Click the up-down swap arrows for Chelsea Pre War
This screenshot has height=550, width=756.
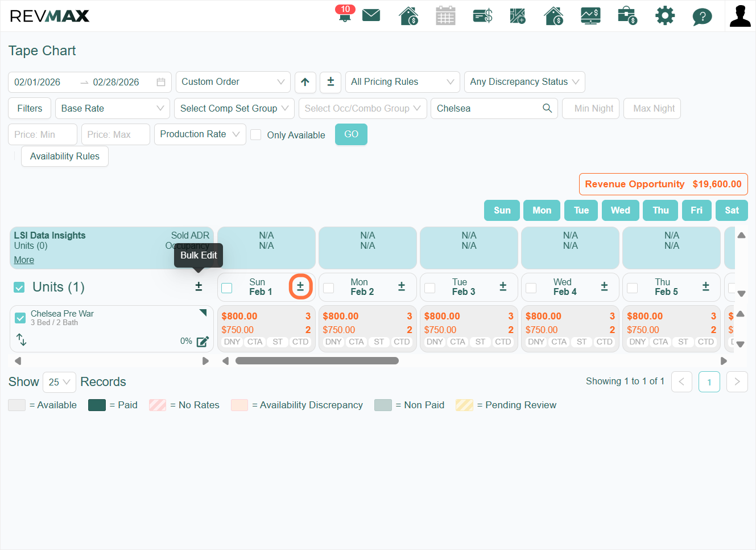[22, 339]
